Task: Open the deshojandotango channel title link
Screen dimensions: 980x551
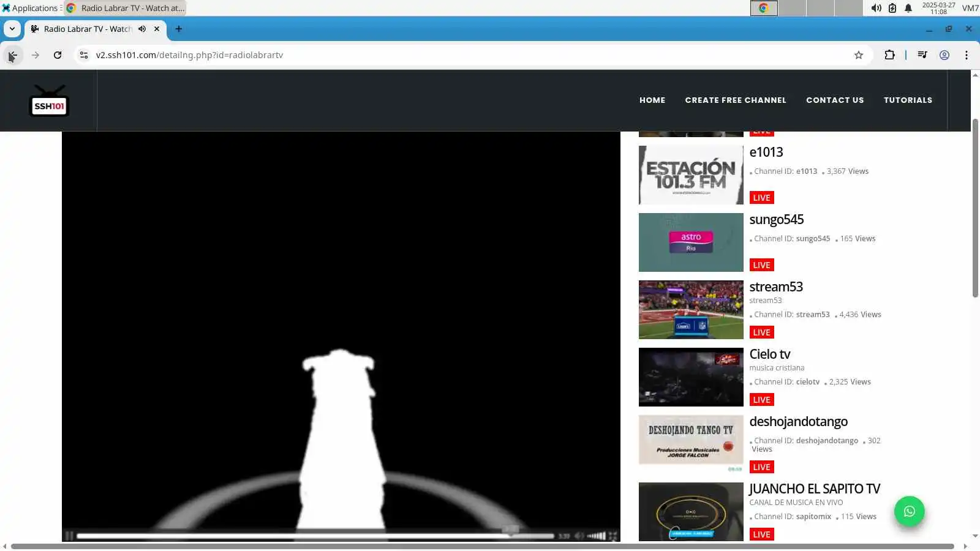Action: click(x=799, y=422)
